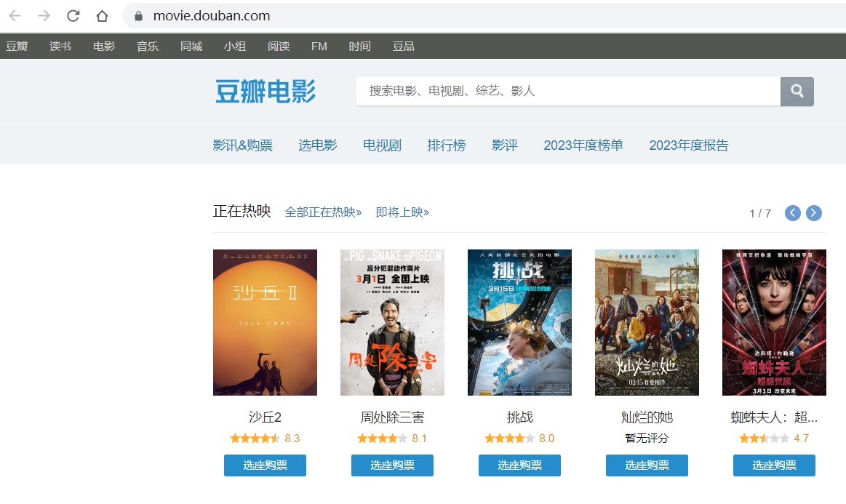This screenshot has width=846, height=504.
Task: Click 选座购票 button under 沙丘2
Action: (x=265, y=465)
